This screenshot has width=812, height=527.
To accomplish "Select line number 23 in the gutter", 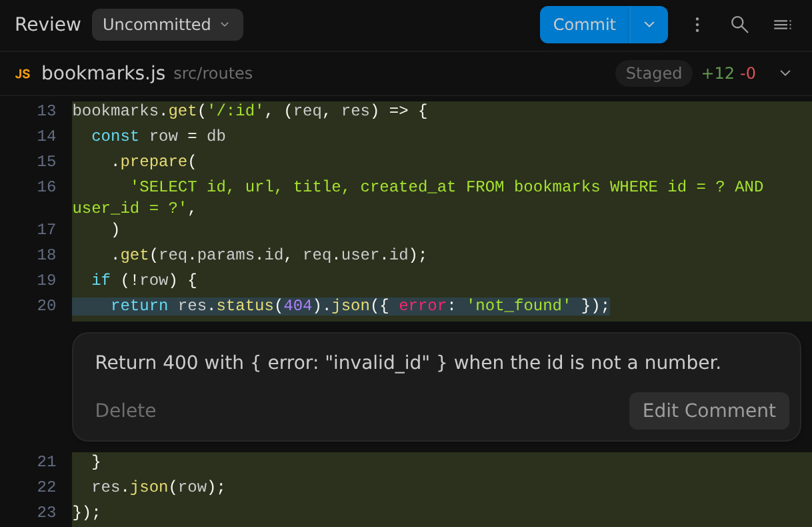I will 47,512.
